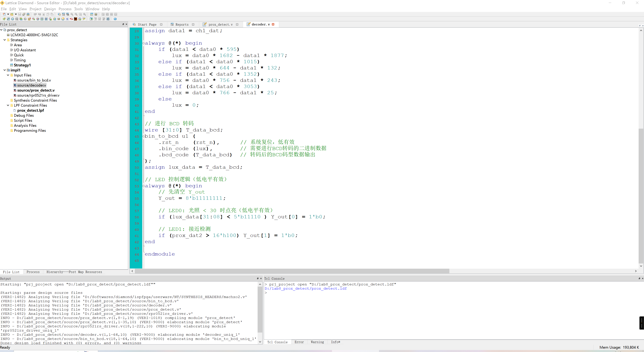Launch the Programmer download icon
This screenshot has width=644, height=352.
[x=63, y=19]
